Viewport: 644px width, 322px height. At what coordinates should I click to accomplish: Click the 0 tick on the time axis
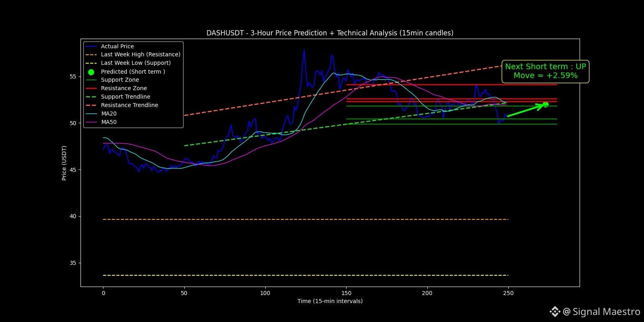click(x=103, y=293)
